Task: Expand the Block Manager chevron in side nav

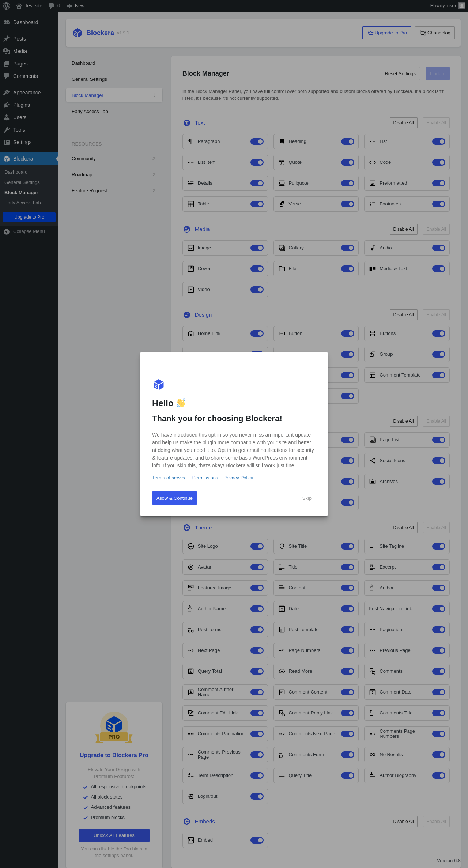Action: tap(155, 95)
